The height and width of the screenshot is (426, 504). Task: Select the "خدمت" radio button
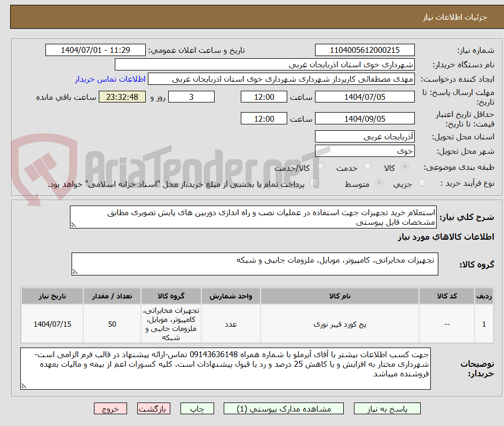pyautogui.click(x=368, y=166)
